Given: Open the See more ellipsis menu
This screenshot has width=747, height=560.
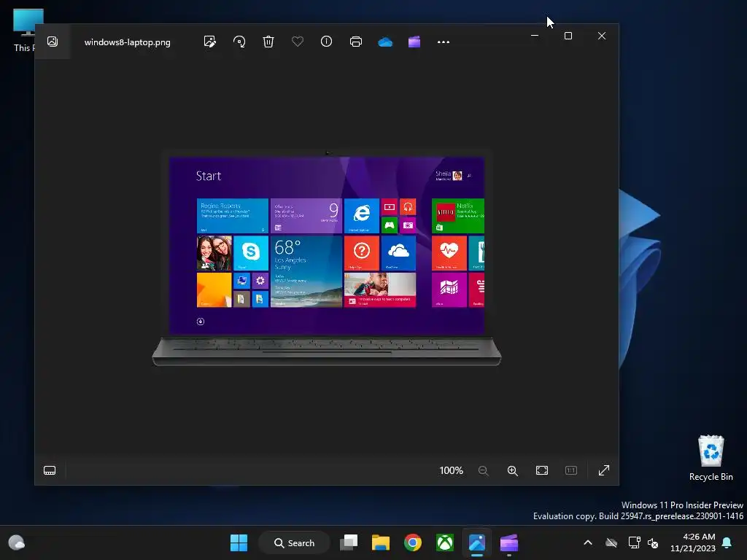Looking at the screenshot, I should 444,42.
